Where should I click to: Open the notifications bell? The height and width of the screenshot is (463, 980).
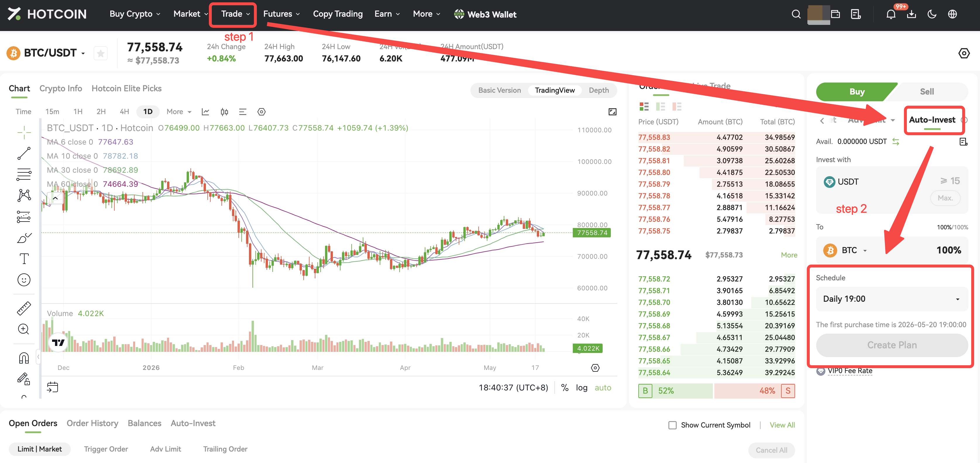click(x=890, y=14)
